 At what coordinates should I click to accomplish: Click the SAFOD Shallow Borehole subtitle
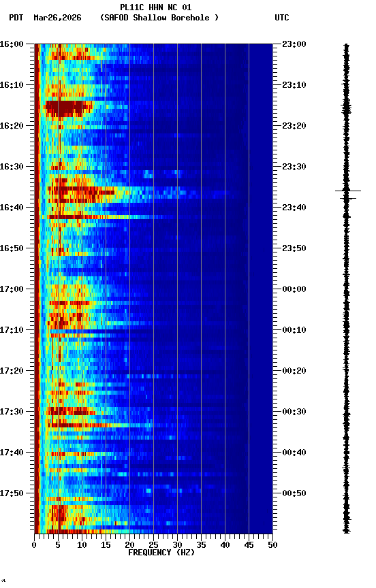point(159,18)
